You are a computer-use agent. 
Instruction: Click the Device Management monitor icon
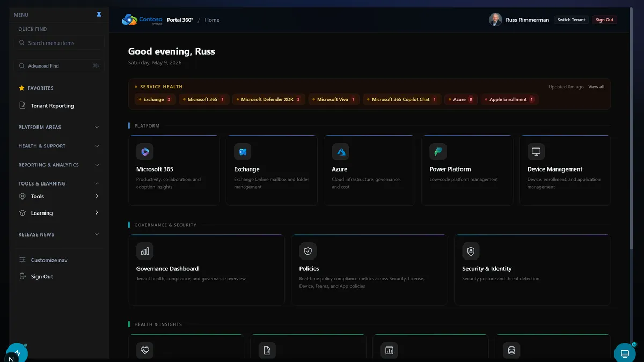[x=536, y=152]
